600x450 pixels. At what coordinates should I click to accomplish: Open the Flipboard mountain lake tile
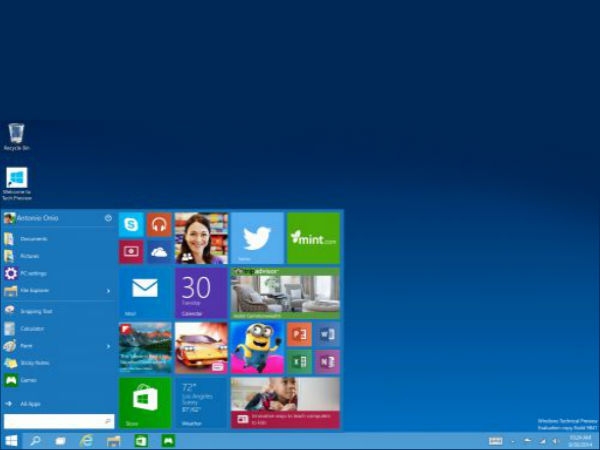pos(145,348)
